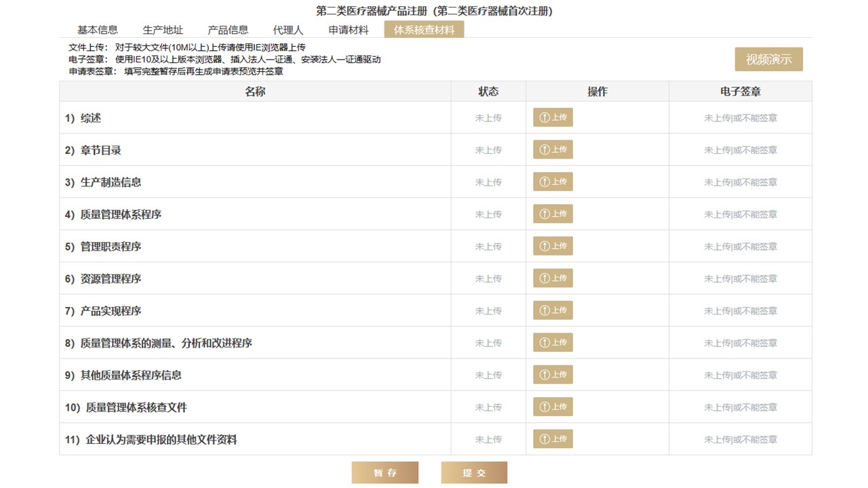Upload the 生产制造信息 document

pyautogui.click(x=552, y=182)
